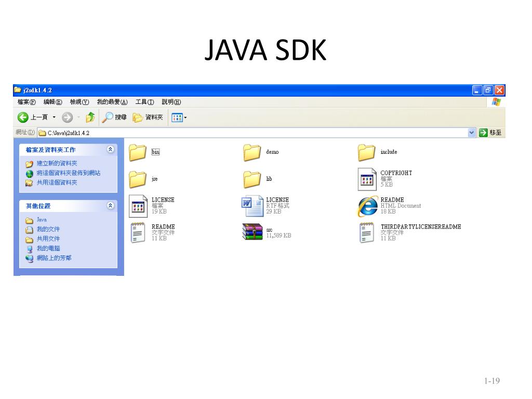532x399 pixels.
Task: Open the 編輯(E) menu
Action: (x=52, y=102)
